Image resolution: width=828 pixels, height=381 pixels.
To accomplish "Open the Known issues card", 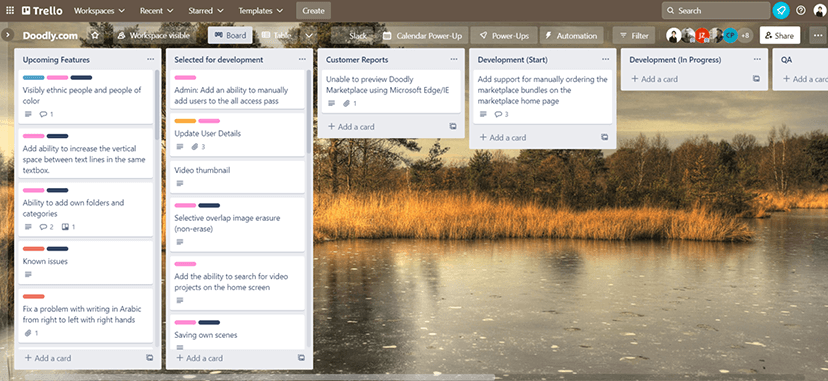I will (x=86, y=262).
